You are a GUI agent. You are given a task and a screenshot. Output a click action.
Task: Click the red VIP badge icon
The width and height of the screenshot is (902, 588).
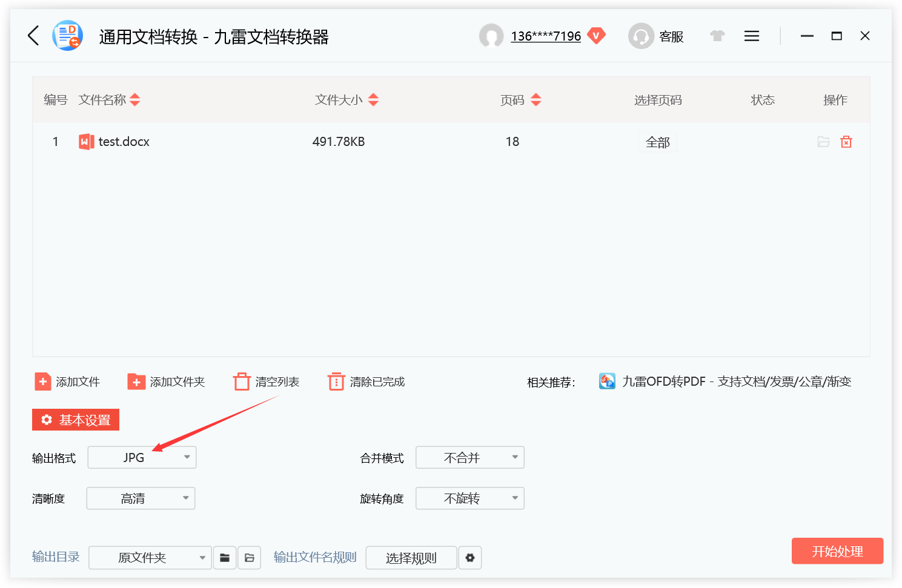click(596, 36)
